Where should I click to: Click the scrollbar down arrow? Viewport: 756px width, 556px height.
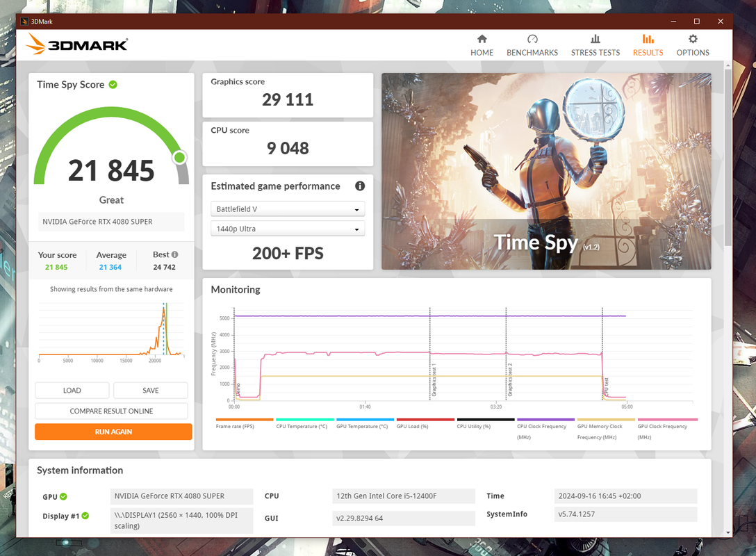(728, 532)
